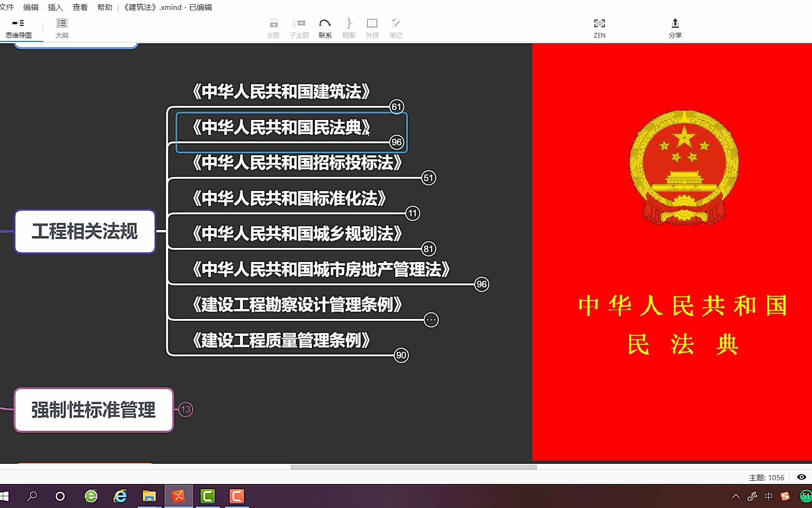Add a summary with 概要 icon
The height and width of the screenshot is (508, 812).
[x=349, y=29]
